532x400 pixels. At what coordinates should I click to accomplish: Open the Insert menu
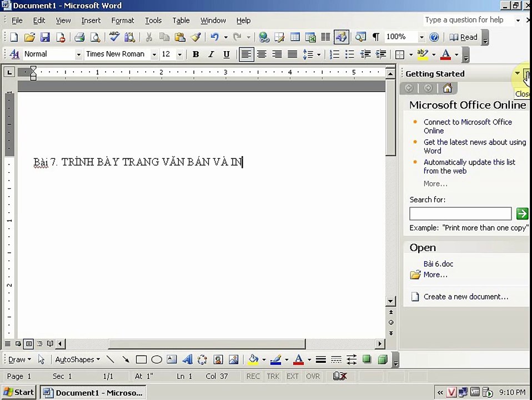pos(91,21)
